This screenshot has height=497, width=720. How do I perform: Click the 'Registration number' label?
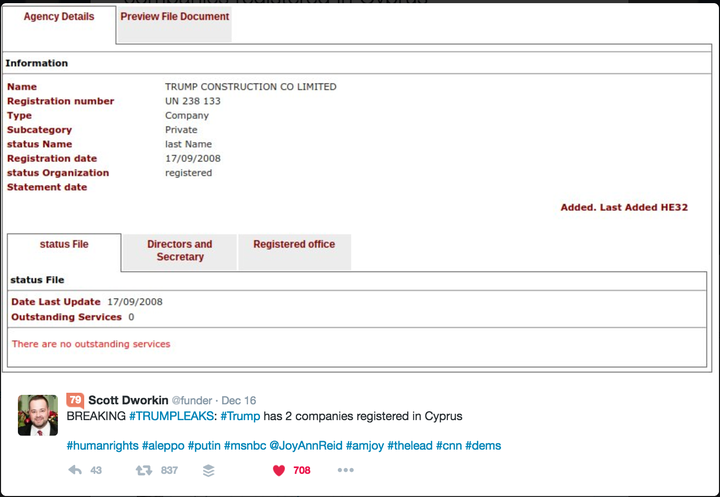[61, 101]
